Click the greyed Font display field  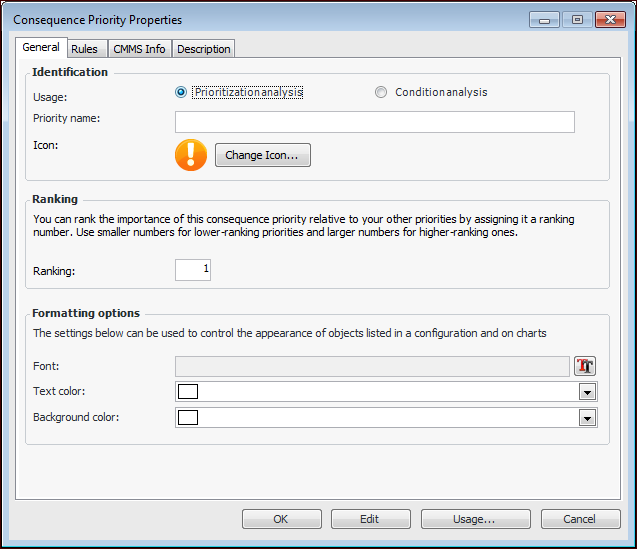click(372, 366)
